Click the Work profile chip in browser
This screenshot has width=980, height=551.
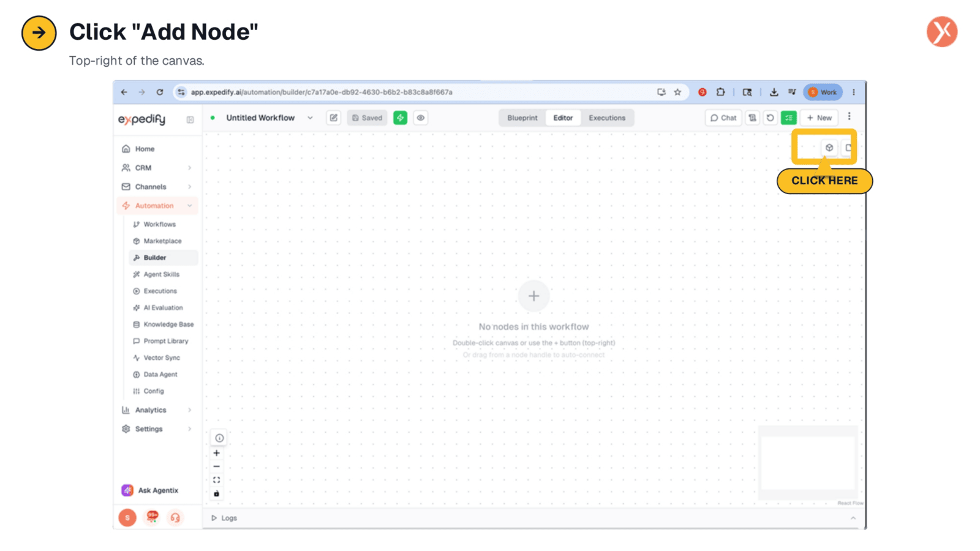[x=823, y=92]
